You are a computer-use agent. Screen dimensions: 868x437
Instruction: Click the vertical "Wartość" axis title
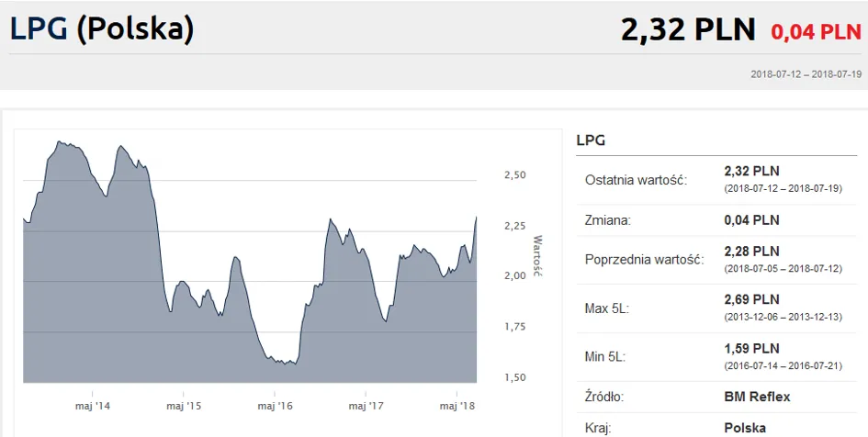539,257
